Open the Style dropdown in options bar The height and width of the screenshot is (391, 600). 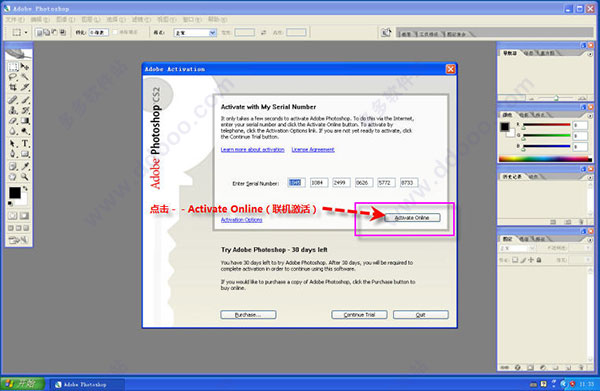click(x=195, y=33)
